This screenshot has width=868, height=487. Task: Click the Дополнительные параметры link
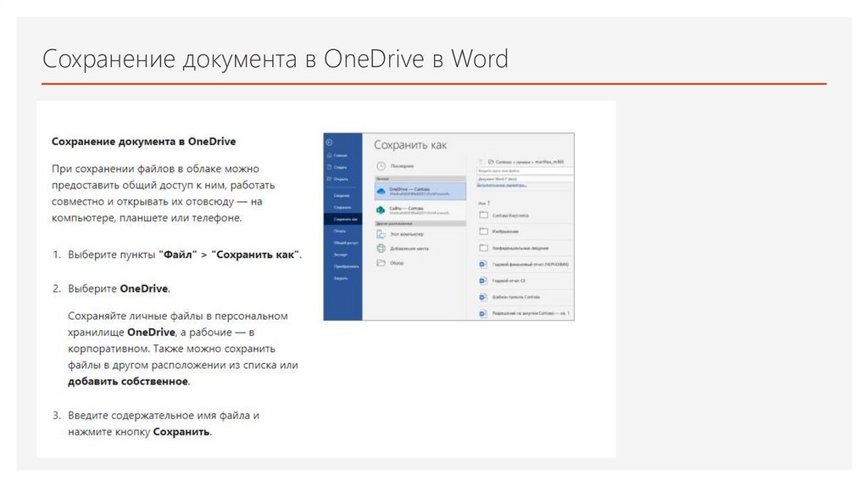pyautogui.click(x=502, y=185)
